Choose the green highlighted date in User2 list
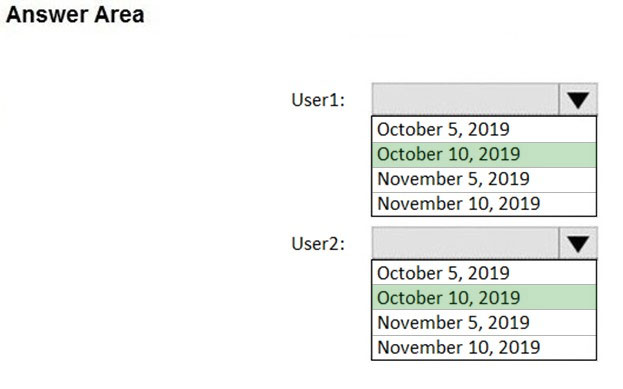 pos(484,298)
